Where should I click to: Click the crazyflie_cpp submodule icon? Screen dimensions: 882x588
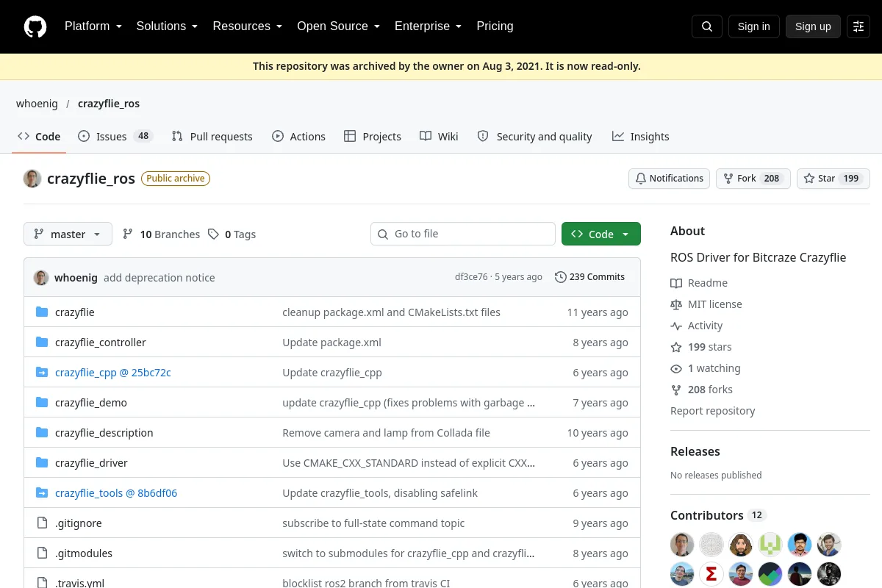[42, 373]
